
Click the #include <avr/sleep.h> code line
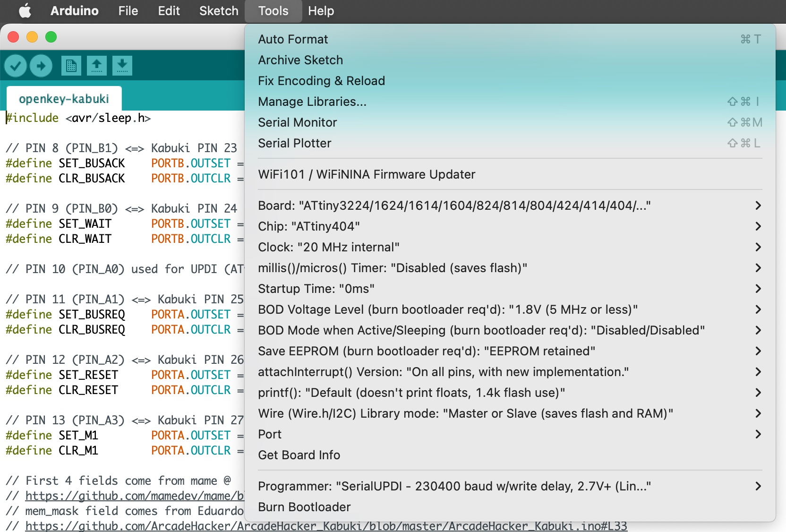(78, 118)
